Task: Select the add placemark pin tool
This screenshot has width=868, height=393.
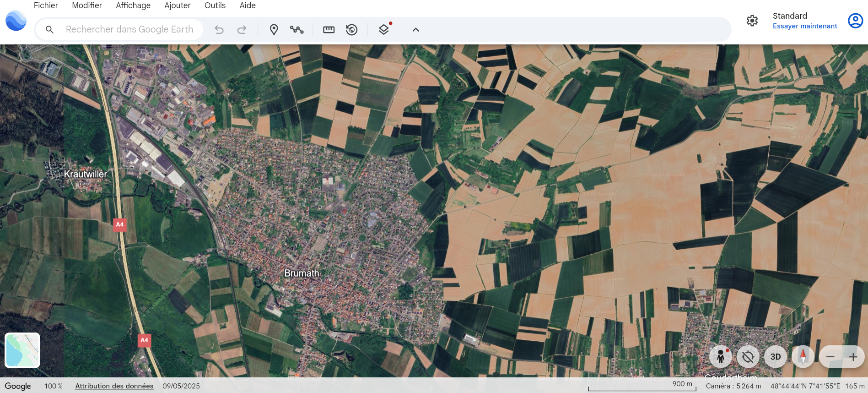Action: [x=274, y=30]
